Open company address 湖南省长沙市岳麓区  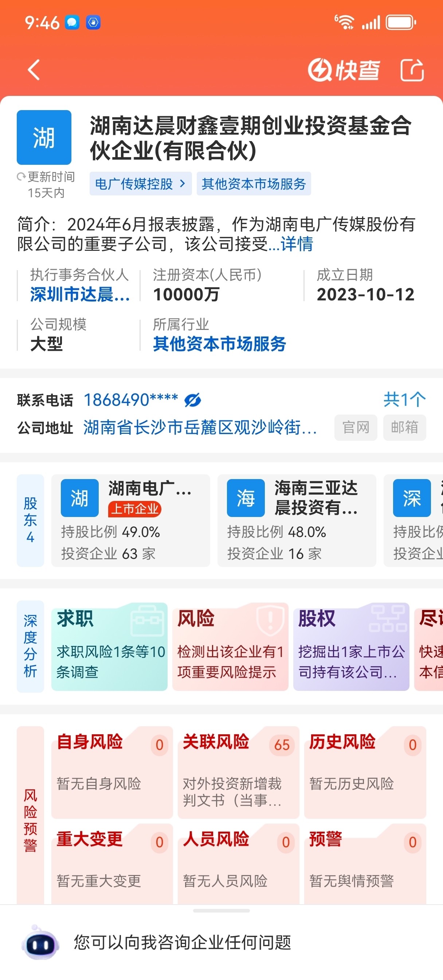(x=200, y=428)
